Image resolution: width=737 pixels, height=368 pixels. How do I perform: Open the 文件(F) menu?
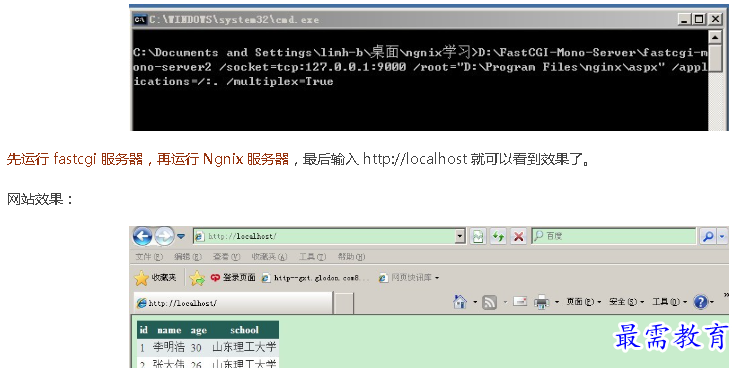pos(149,257)
